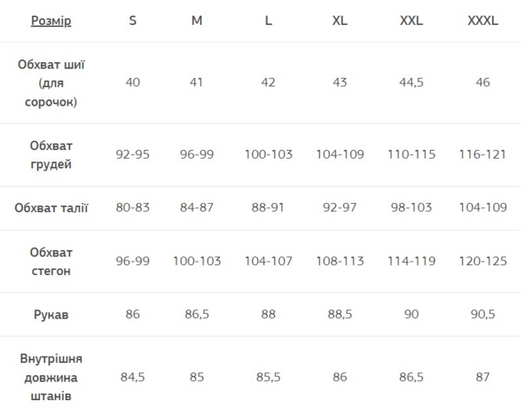Select chest girth value 92-95 for S

[133, 154]
